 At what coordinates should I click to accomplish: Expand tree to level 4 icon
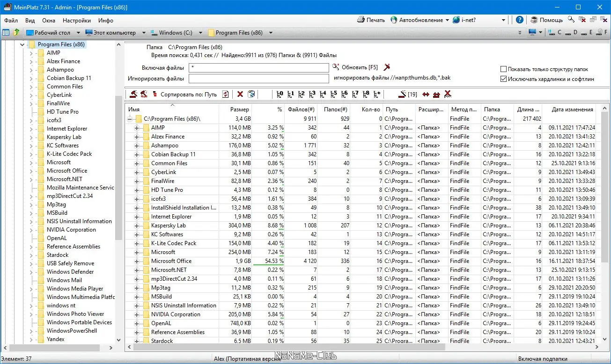point(323,94)
